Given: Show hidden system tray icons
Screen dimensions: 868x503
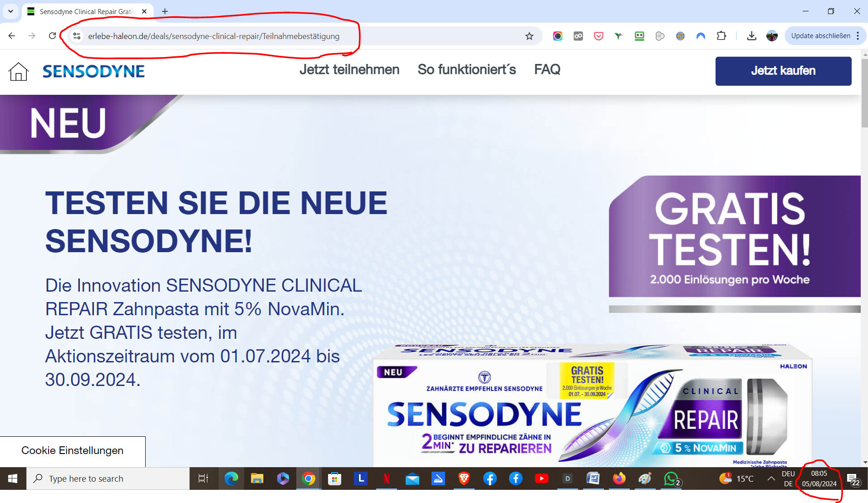Looking at the screenshot, I should click(x=771, y=479).
